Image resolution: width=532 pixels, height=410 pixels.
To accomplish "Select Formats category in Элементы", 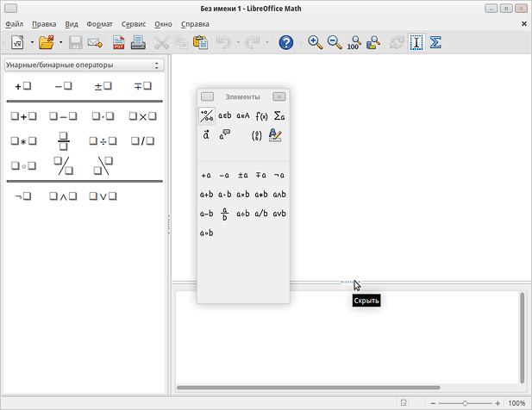I will 275,135.
